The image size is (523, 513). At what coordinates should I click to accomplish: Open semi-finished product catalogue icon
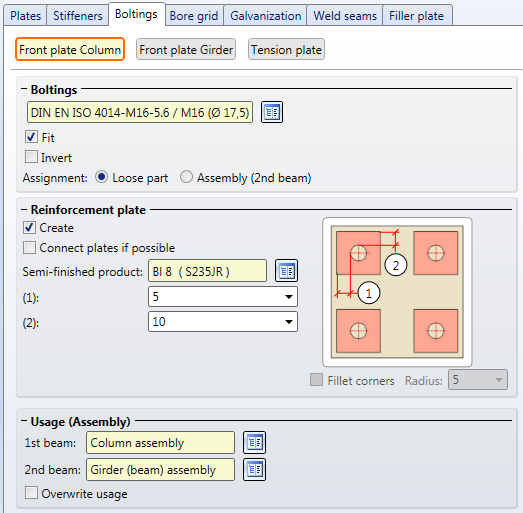(286, 271)
